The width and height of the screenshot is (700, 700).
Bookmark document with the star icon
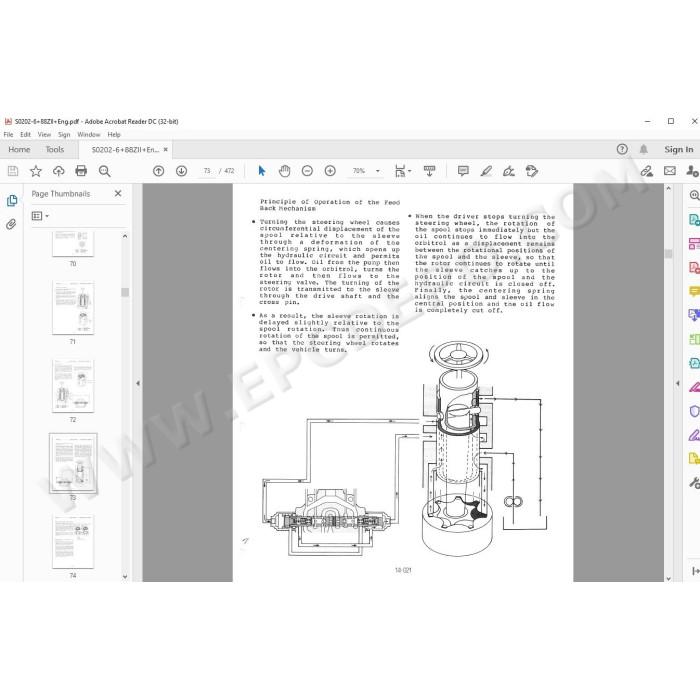(36, 171)
